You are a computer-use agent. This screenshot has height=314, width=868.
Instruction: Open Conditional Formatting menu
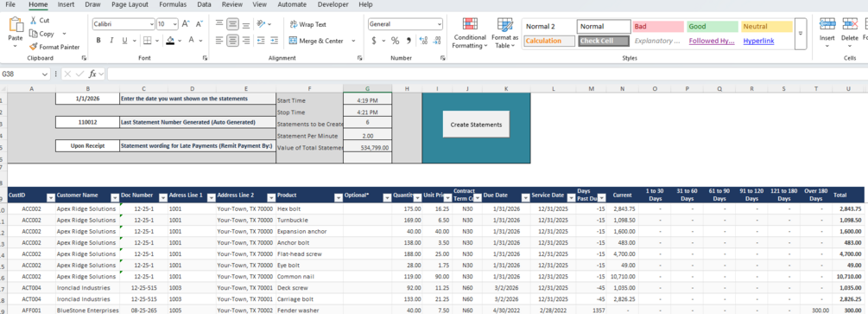(470, 33)
